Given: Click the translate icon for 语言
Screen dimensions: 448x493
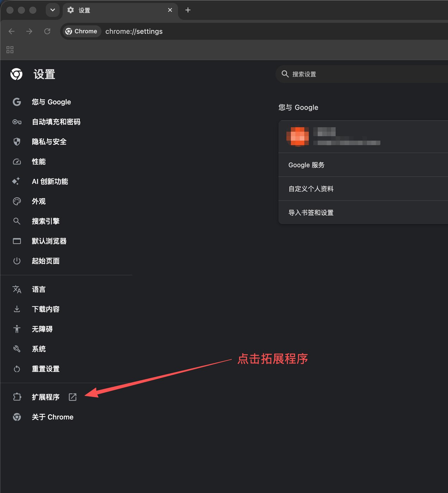Looking at the screenshot, I should (17, 289).
